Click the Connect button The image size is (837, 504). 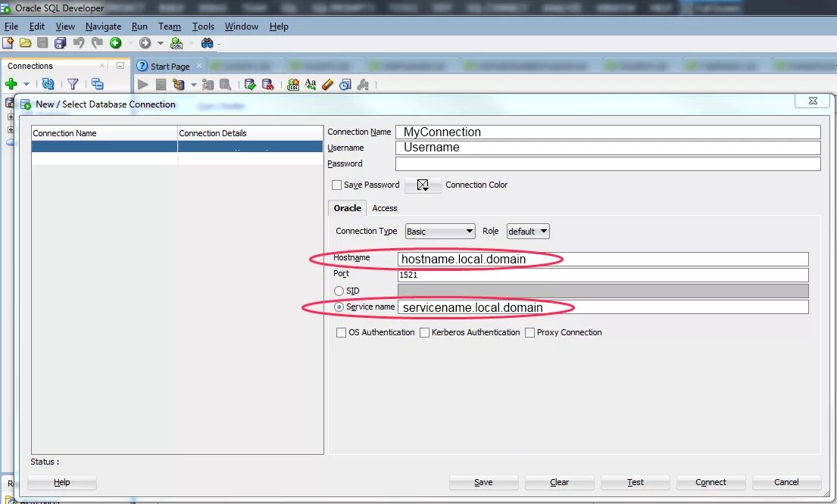coord(711,482)
